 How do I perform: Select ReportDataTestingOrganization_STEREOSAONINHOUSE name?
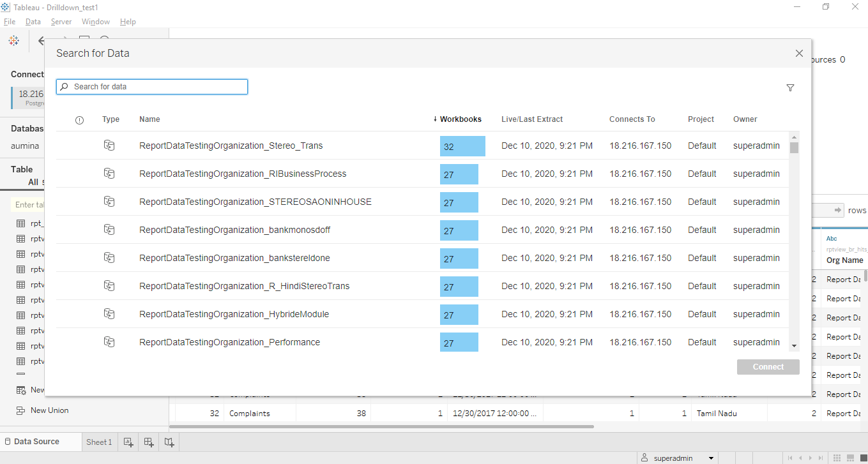(255, 202)
